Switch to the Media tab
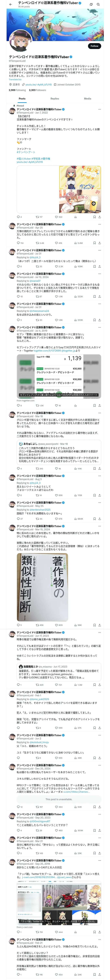 [87, 98]
